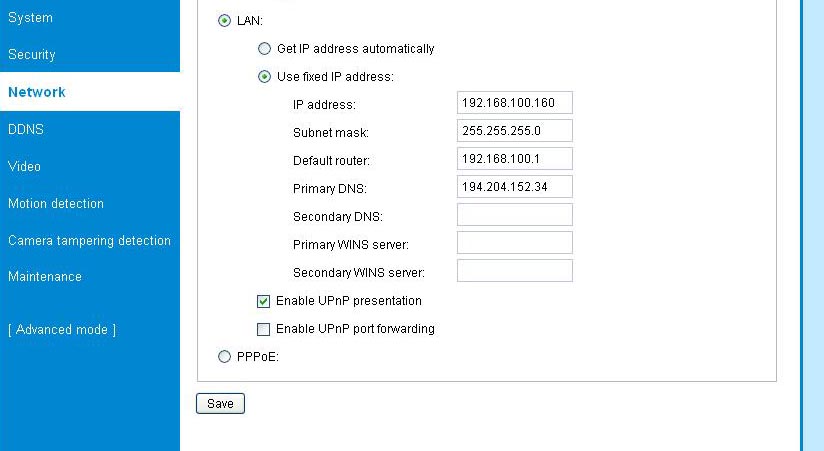Select the LAN radio button
The height and width of the screenshot is (451, 824).
pos(224,20)
